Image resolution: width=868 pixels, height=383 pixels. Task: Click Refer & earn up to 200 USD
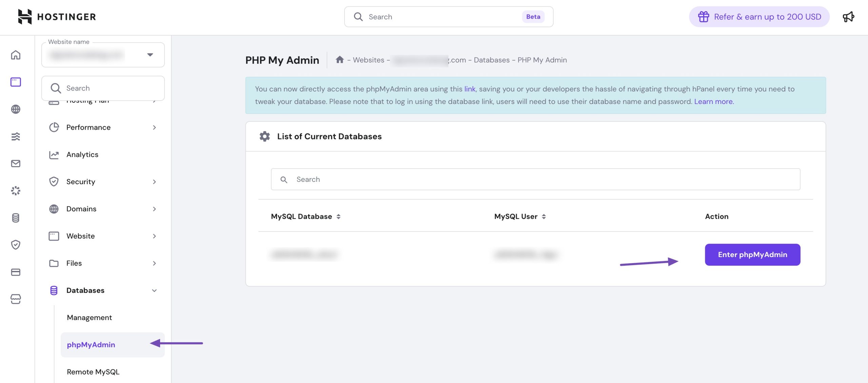pyautogui.click(x=759, y=17)
